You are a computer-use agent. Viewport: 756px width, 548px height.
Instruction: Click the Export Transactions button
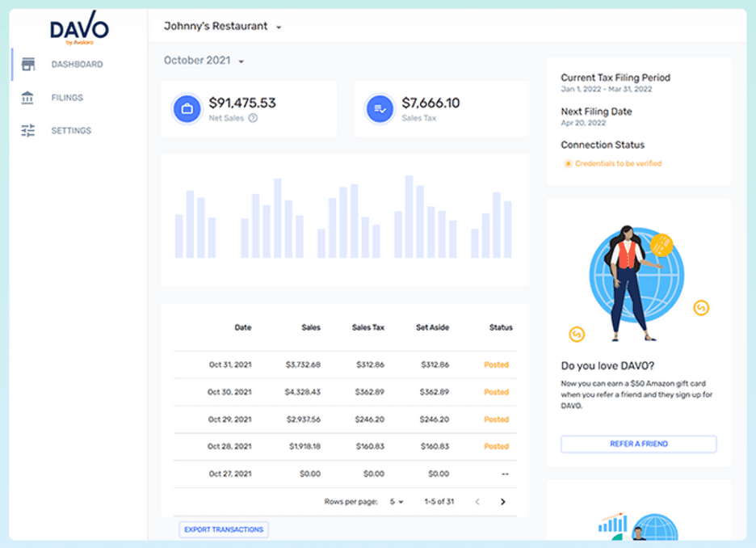tap(224, 529)
